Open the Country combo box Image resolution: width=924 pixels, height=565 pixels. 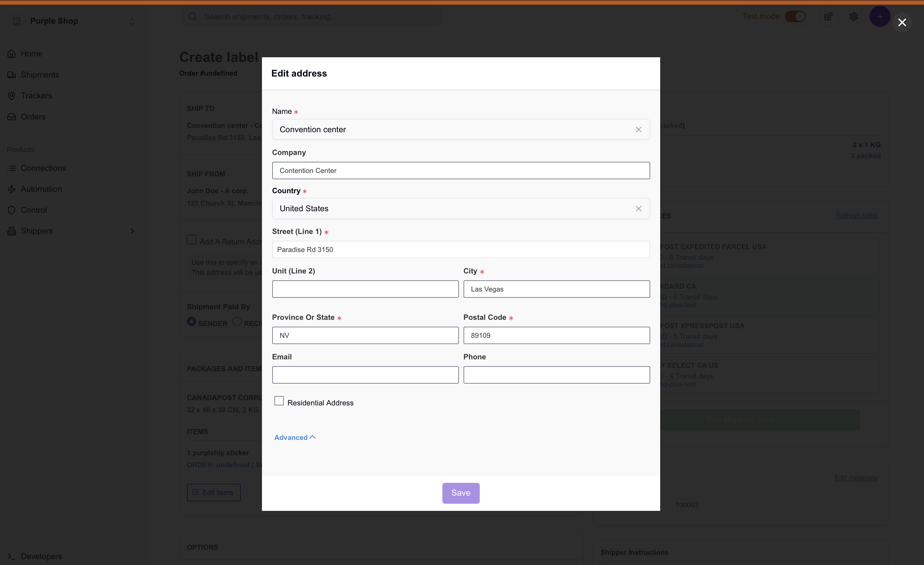pos(450,208)
